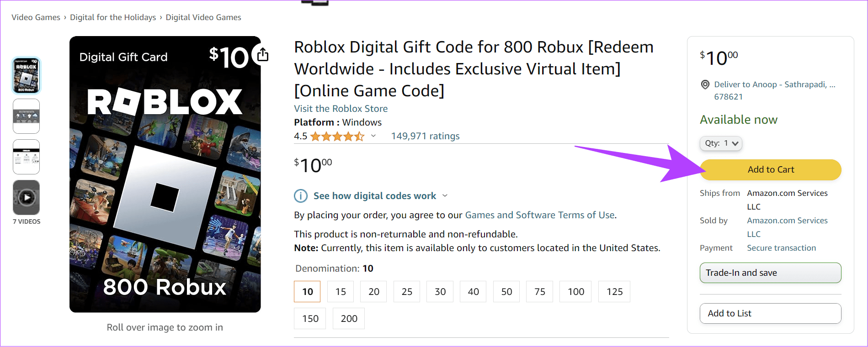This screenshot has height=347, width=868.
Task: Select the third product thumbnail
Action: (27, 157)
